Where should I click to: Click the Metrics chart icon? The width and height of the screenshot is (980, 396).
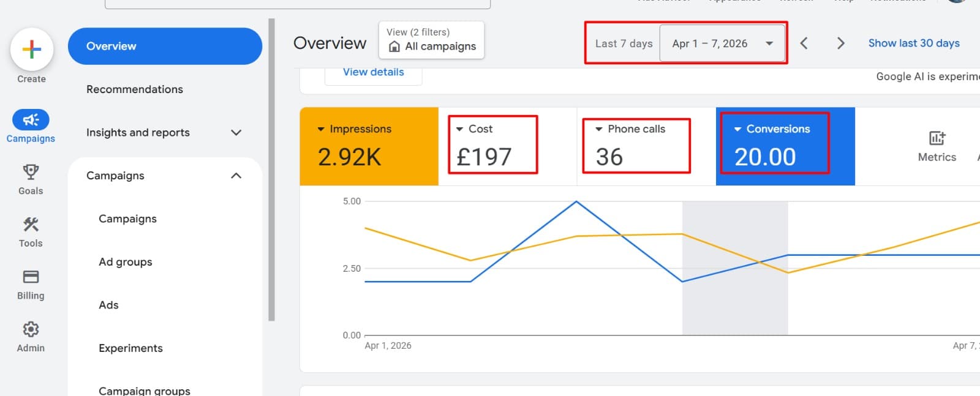[937, 138]
